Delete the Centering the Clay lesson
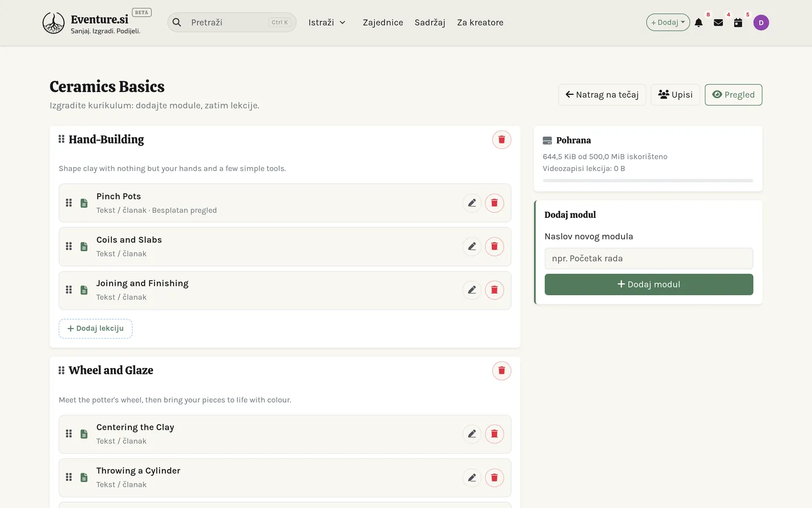 (x=495, y=434)
